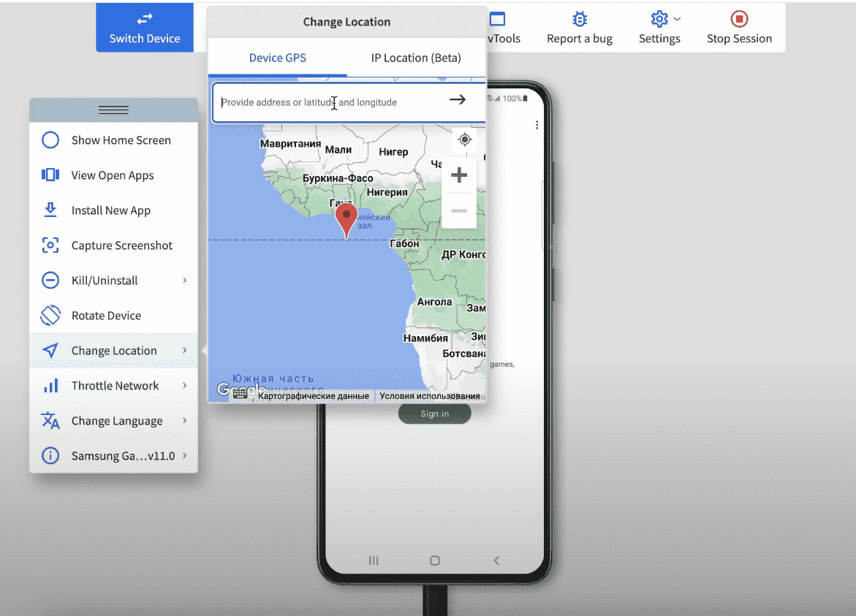Submit the address with the arrow button
856x616 pixels.
tap(458, 100)
